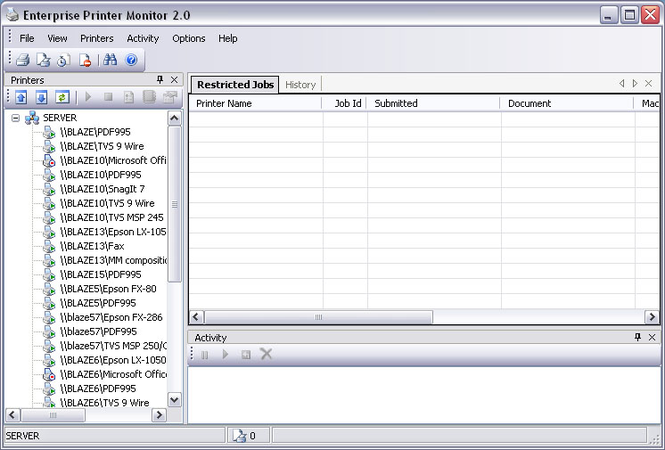Viewport: 665px width, 450px height.
Task: Click the last greyed icon in Printers toolbar
Action: [x=170, y=97]
